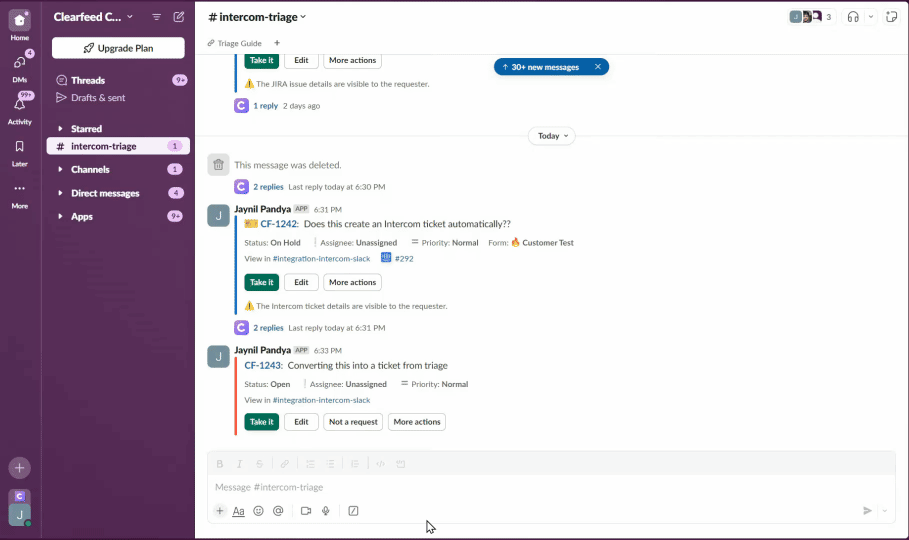909x540 pixels.
Task: Open the Later bookmark view
Action: tap(20, 147)
